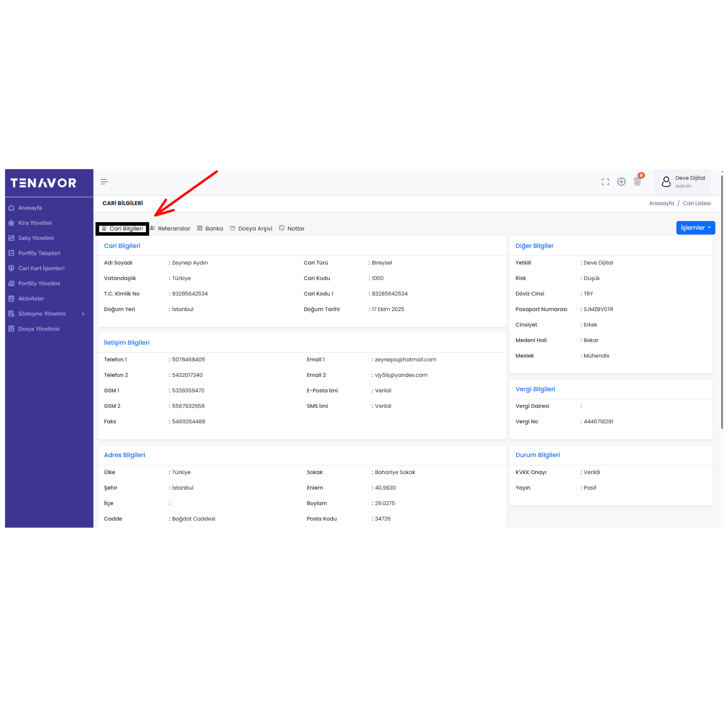The height and width of the screenshot is (728, 728).
Task: Open Kira Yönetimi from the sidebar
Action: click(x=35, y=223)
